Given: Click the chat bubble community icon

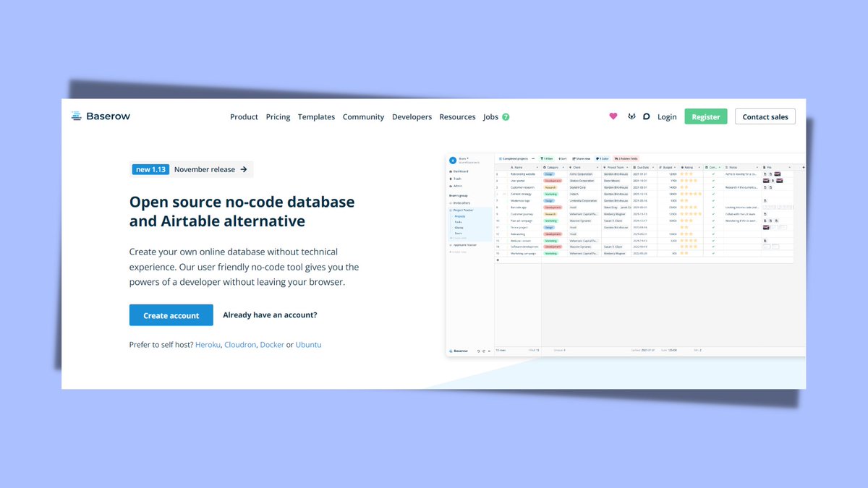Looking at the screenshot, I should tap(647, 116).
